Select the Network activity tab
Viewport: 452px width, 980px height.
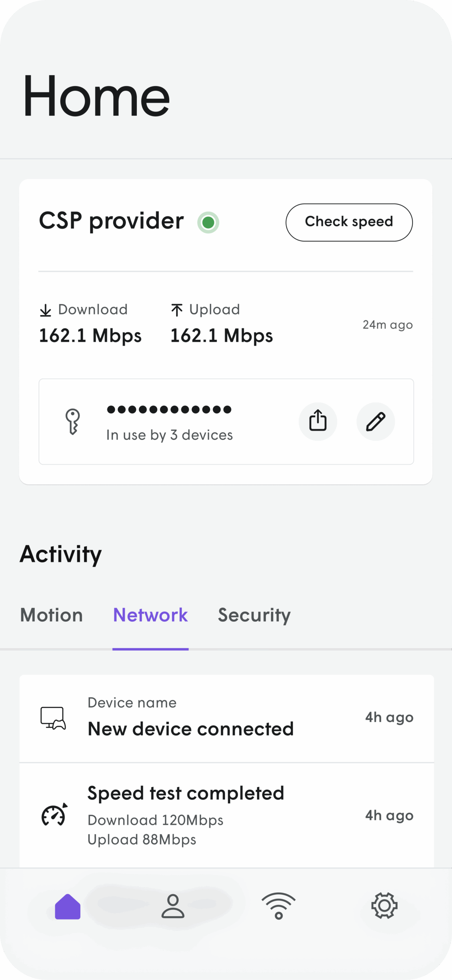click(x=150, y=615)
